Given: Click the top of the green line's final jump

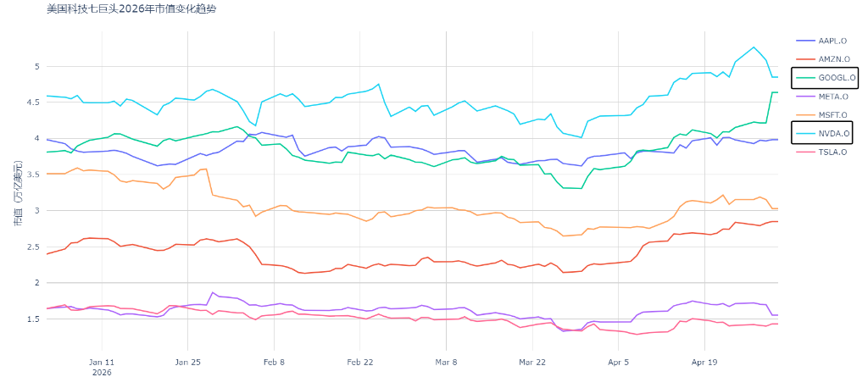Looking at the screenshot, I should (x=771, y=92).
